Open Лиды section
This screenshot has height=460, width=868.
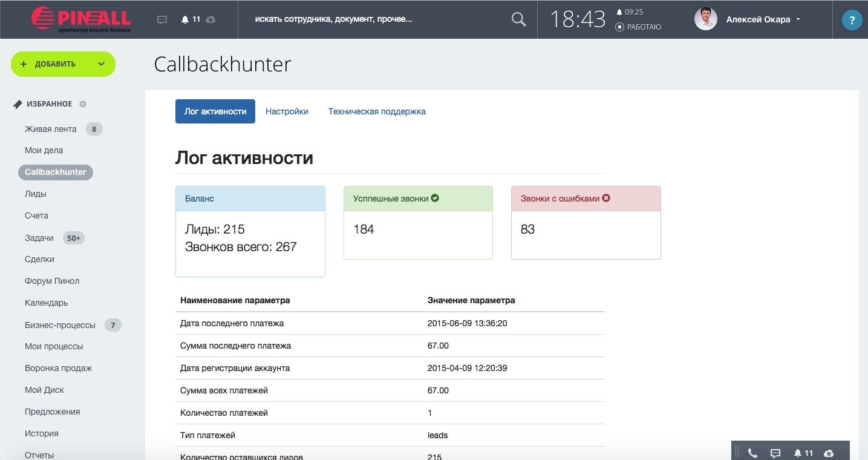(x=36, y=194)
